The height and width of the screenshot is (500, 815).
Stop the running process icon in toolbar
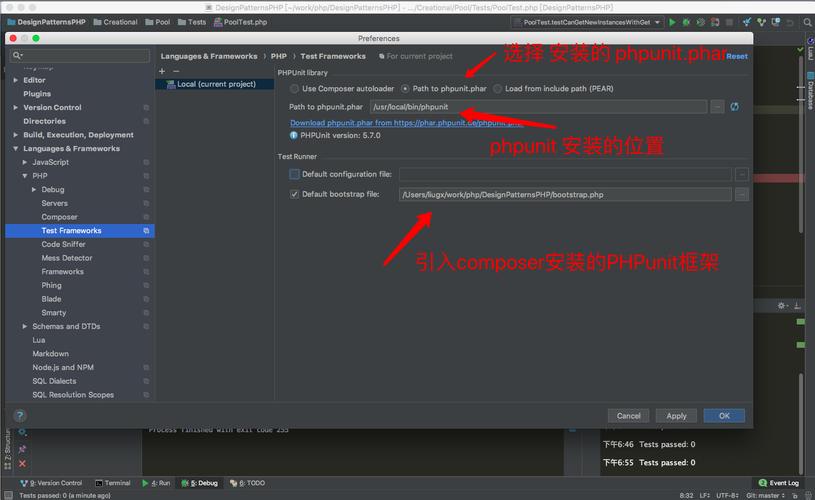tap(729, 22)
